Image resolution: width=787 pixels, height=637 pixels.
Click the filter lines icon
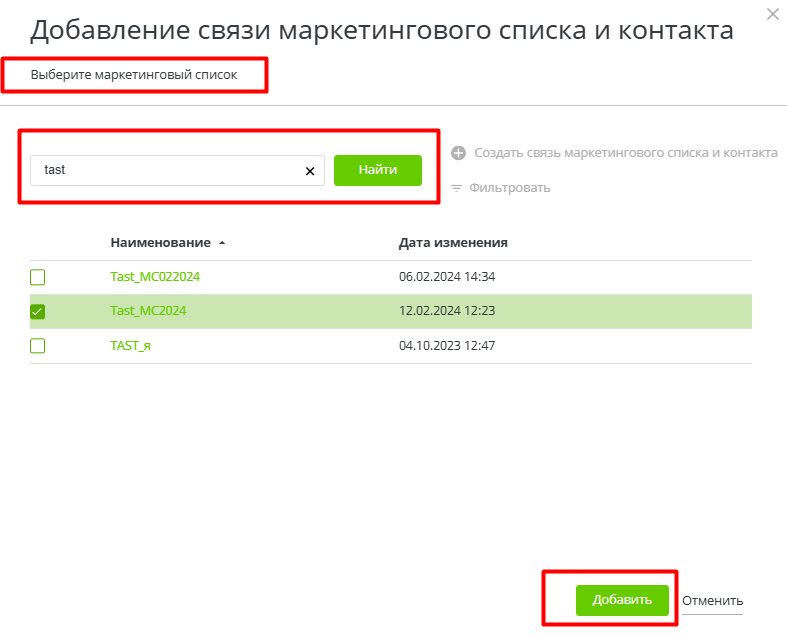point(457,188)
